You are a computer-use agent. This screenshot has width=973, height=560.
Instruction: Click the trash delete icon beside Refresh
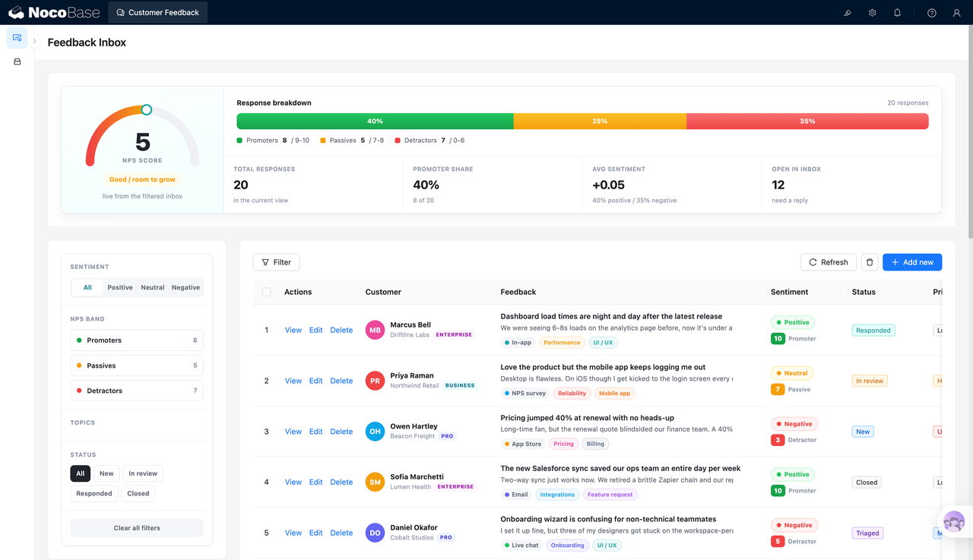870,262
